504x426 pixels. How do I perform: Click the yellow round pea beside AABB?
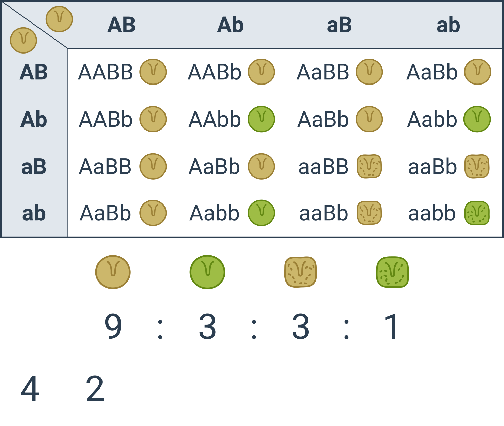tap(153, 72)
